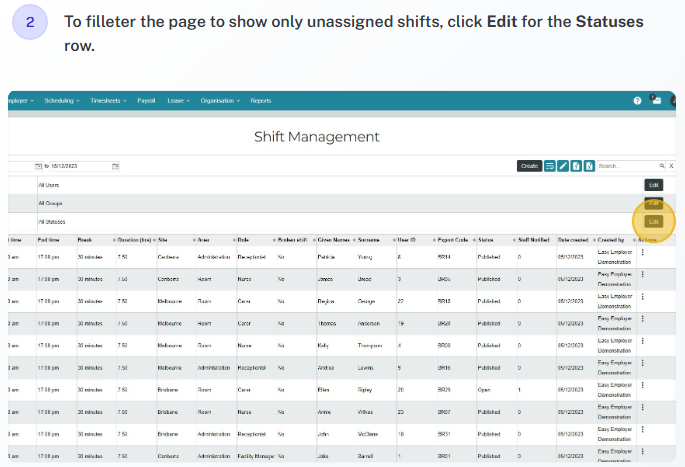The width and height of the screenshot is (685, 467).
Task: Sort by the Broken shift column header
Action: 292,240
